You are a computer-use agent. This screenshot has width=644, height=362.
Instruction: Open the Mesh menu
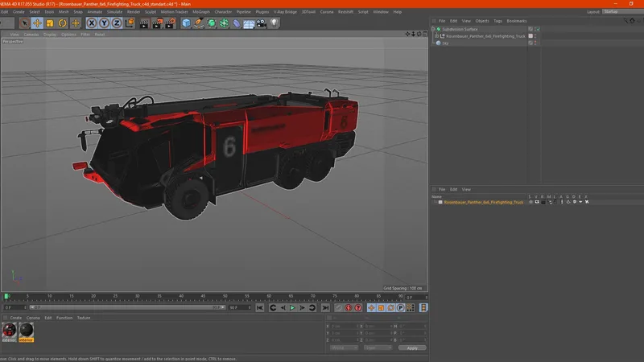(x=64, y=12)
